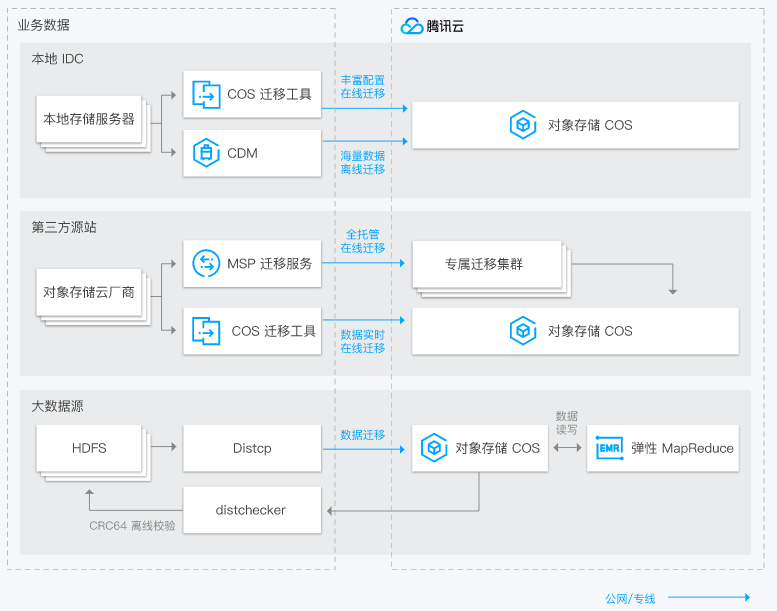Click the 第三方源站 section label
Screen dimensions: 777x611
(x=64, y=227)
